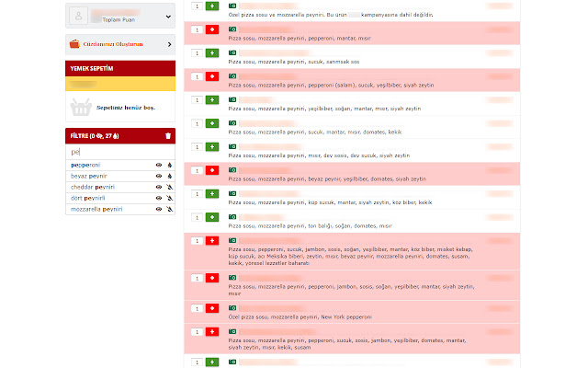Open photo icon of the ton balığı pizza
The width and height of the screenshot is (588, 368).
tap(232, 217)
